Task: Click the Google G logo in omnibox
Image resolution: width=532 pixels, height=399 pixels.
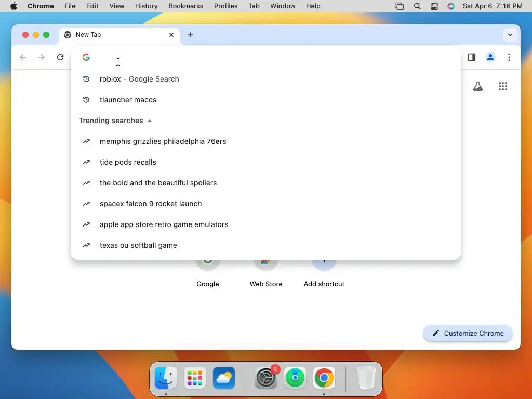Action: [86, 57]
